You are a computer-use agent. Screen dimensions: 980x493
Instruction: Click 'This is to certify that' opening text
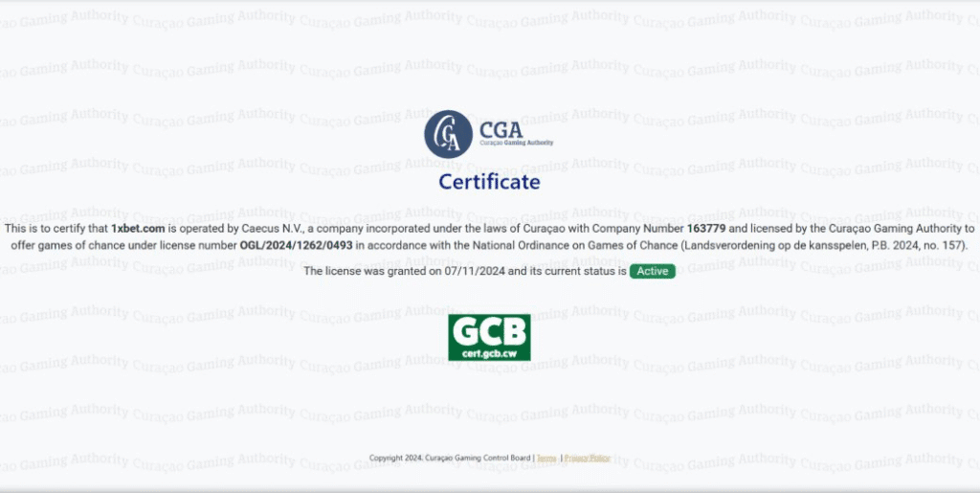pos(56,229)
